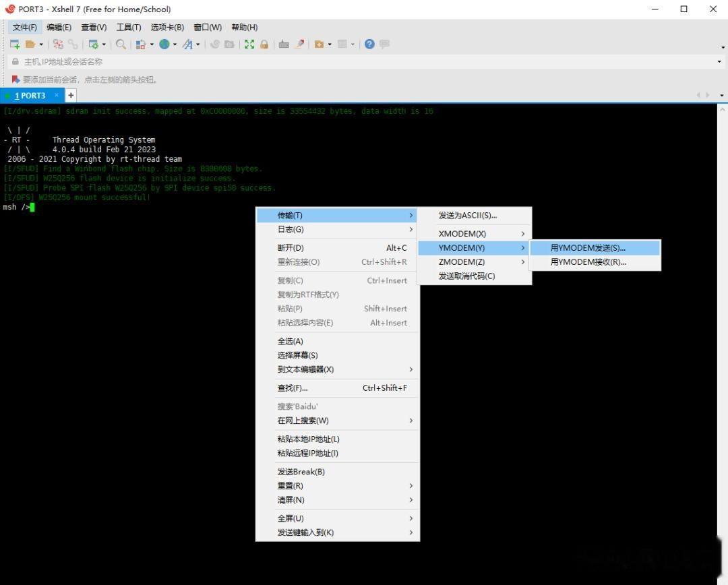Viewport: 728px width, 585px height.
Task: Click the host/IP address input field
Action: [x=365, y=62]
